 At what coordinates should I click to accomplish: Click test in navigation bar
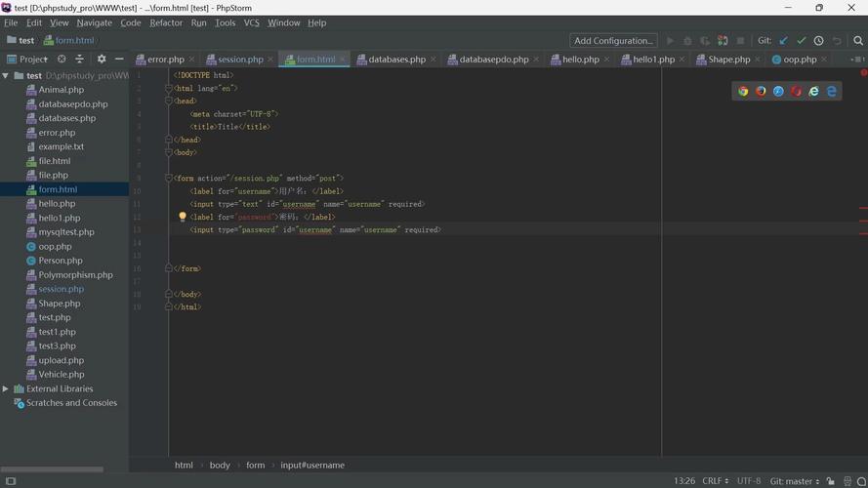pos(21,40)
